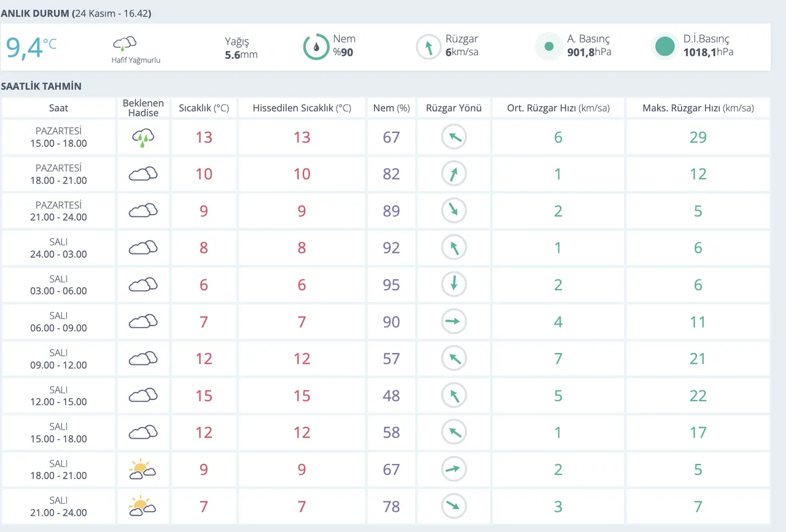Click the Hissedilen Sıcaklık column header
Screen dimensions: 786x532
(x=302, y=108)
